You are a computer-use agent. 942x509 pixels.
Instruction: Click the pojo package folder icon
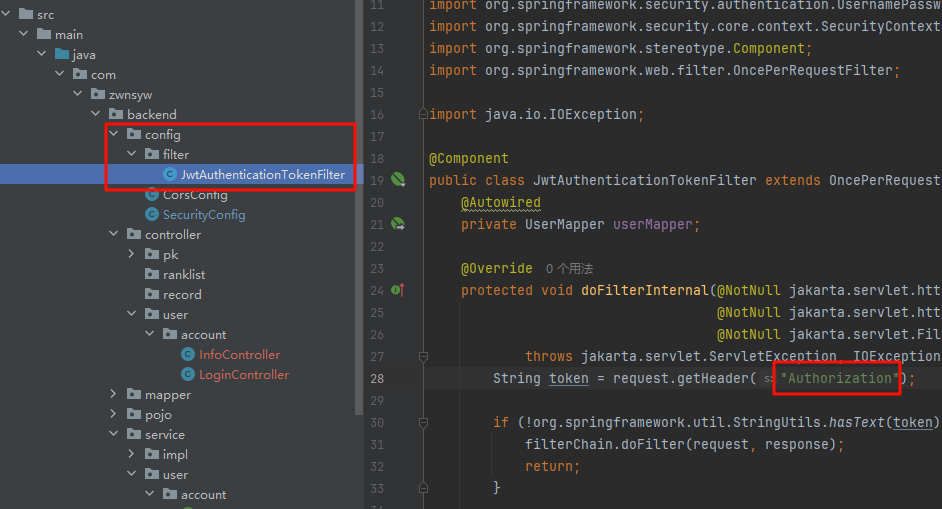click(x=134, y=413)
